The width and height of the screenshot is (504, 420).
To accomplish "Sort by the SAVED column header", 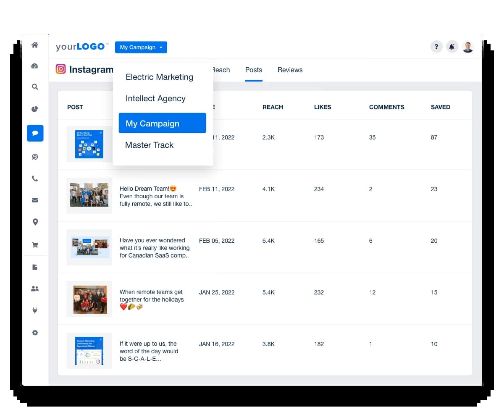I will click(x=441, y=107).
